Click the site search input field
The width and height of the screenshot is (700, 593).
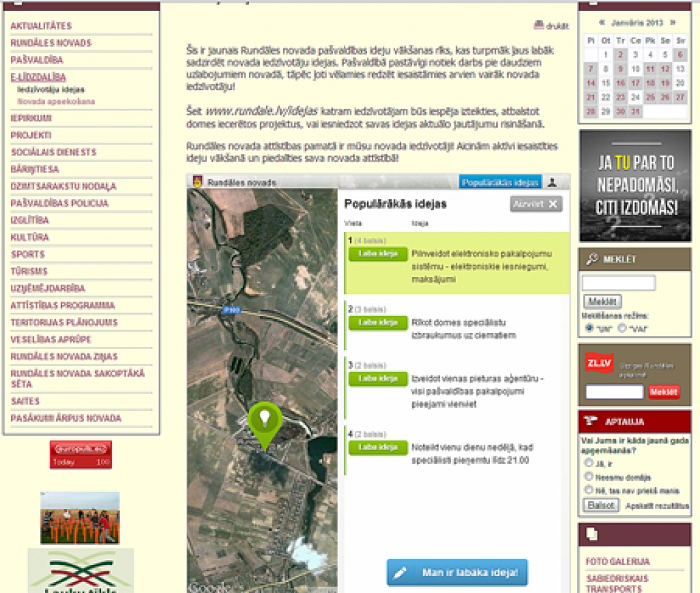[x=618, y=283]
